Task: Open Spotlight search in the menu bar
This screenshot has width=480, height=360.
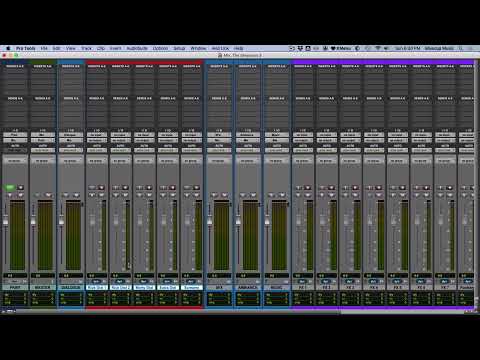Action: point(461,48)
